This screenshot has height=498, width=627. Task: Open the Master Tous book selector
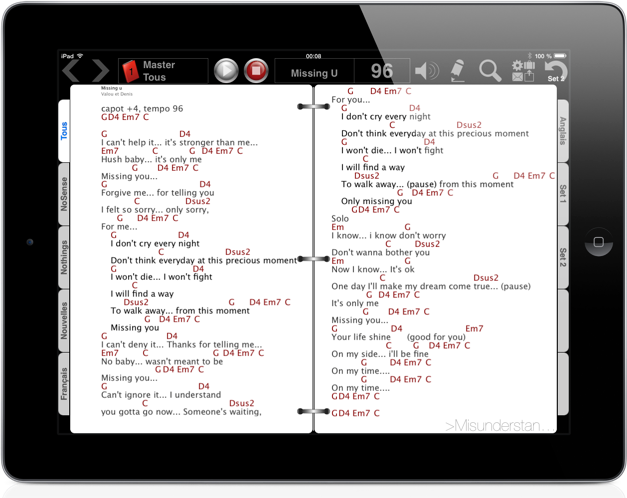[x=163, y=71]
